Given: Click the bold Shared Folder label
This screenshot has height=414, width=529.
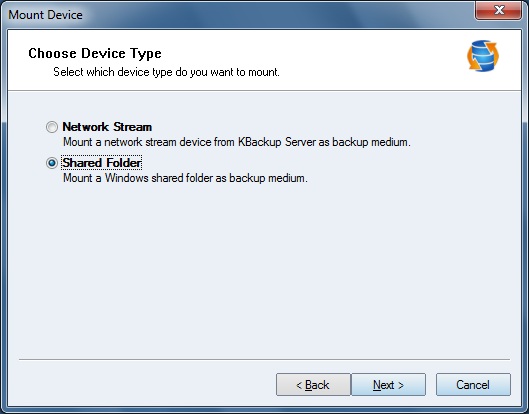Looking at the screenshot, I should (x=102, y=163).
